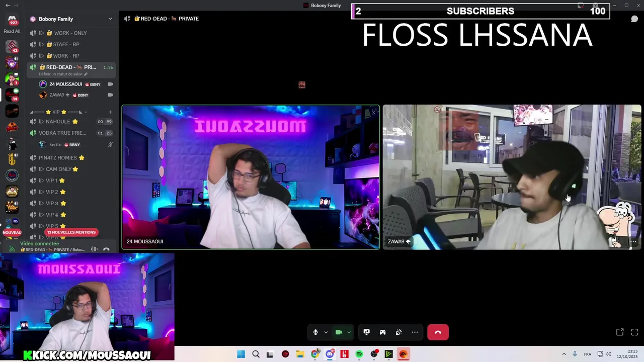
Task: Set channel status via Définir un statut de salon
Action: [x=63, y=74]
